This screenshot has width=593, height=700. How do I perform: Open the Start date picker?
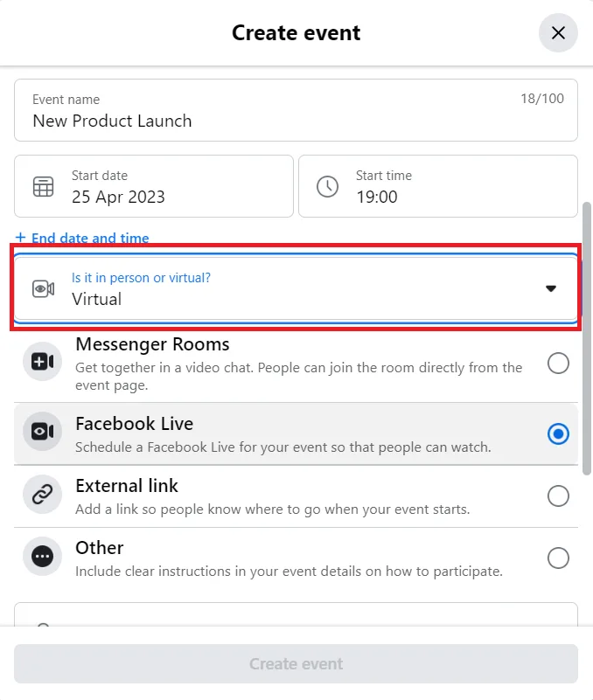154,186
